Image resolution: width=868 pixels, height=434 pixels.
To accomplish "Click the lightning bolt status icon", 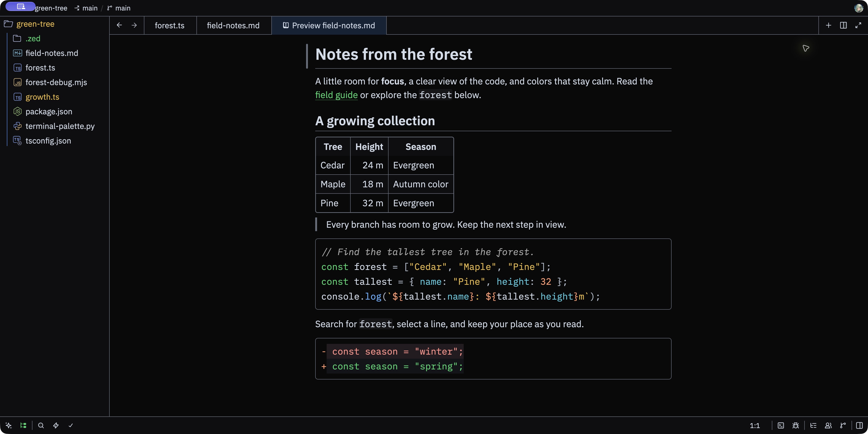I will (x=56, y=425).
